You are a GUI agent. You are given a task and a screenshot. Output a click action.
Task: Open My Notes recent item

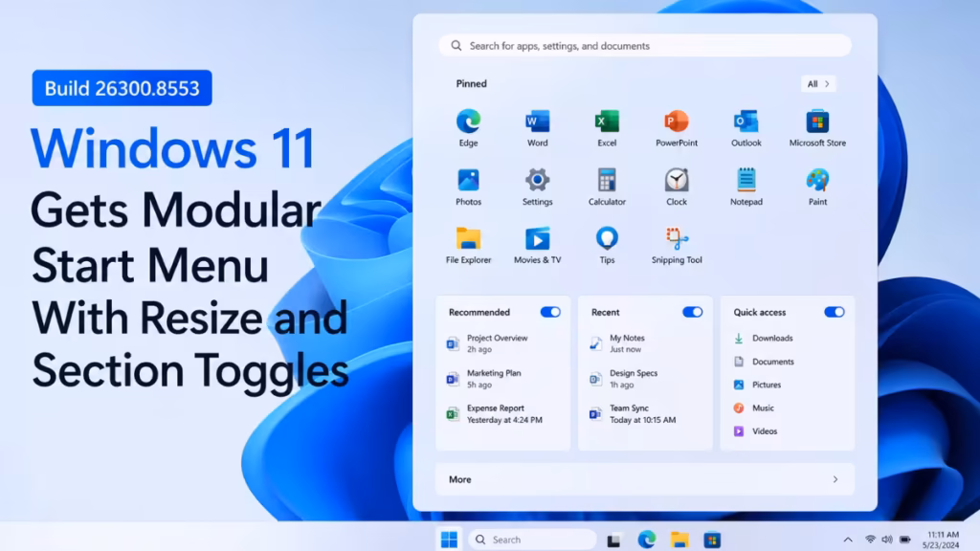coord(617,343)
